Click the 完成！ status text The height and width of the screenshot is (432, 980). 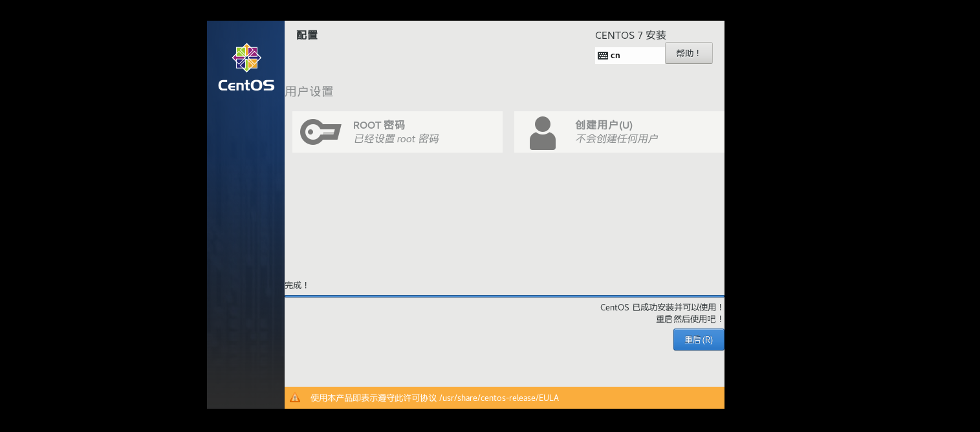point(298,285)
